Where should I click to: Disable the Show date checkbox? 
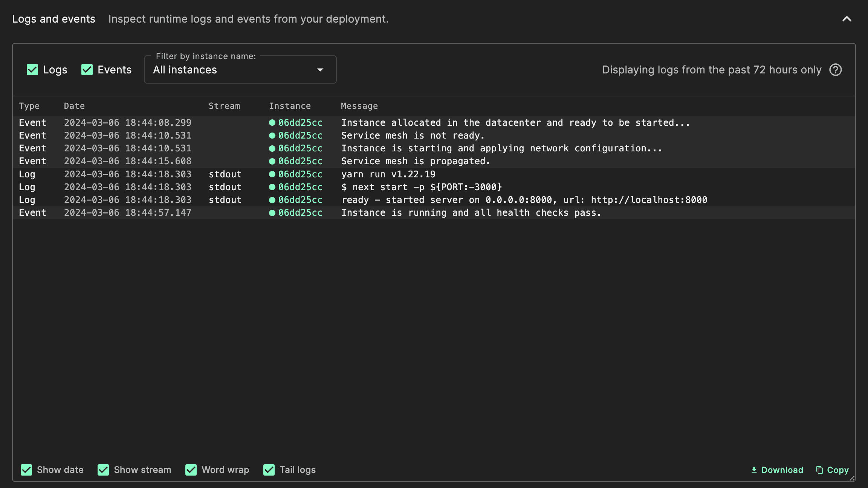[x=26, y=470]
